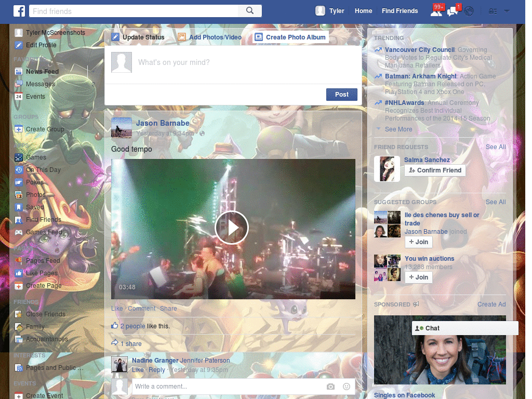
Task: Click Share under the video post
Action: pyautogui.click(x=169, y=309)
